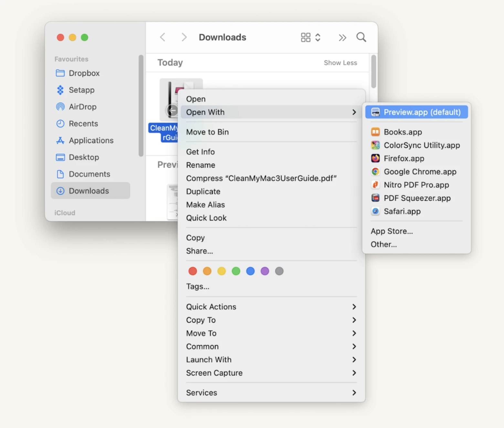504x428 pixels.
Task: Apply the green tag color
Action: coord(236,271)
